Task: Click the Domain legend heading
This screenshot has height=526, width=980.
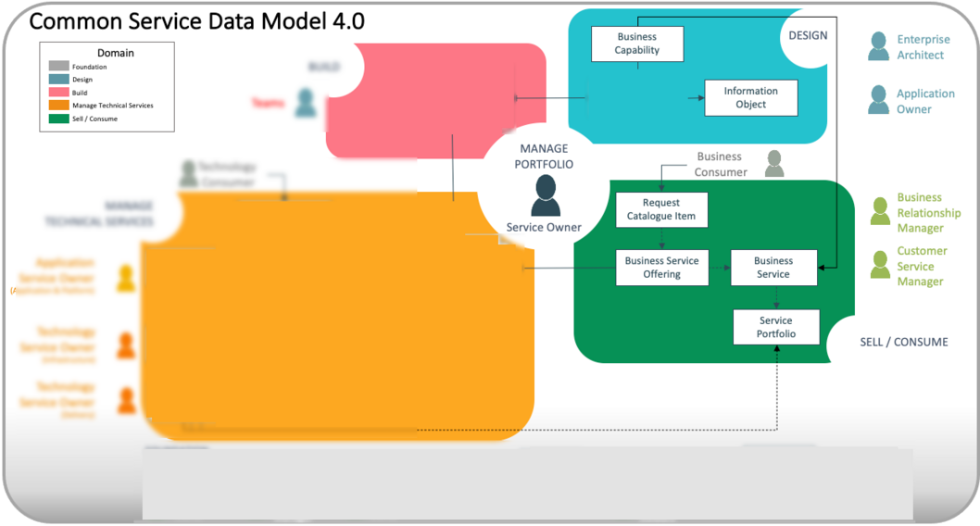Action: (116, 53)
